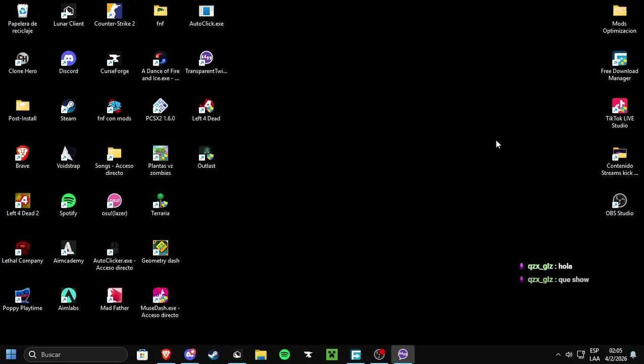
Task: Click the TransparentTwi... desktop shortcut
Action: point(206,63)
